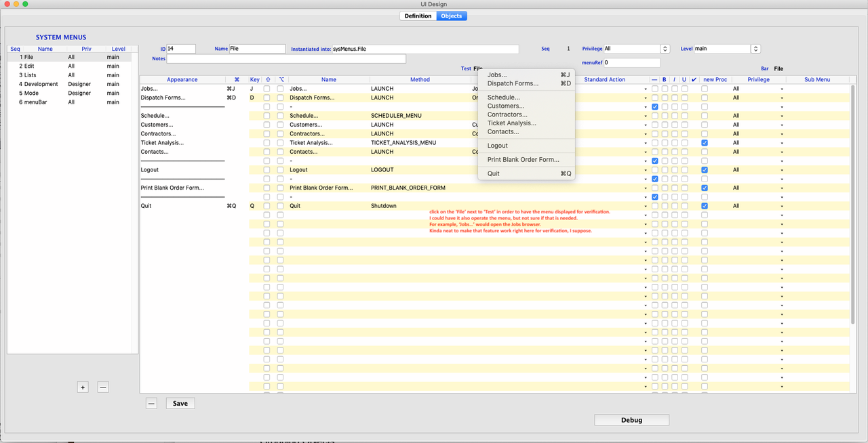Click the Shutdown method cell in Quit row
The width and height of the screenshot is (868, 443).
[420, 206]
